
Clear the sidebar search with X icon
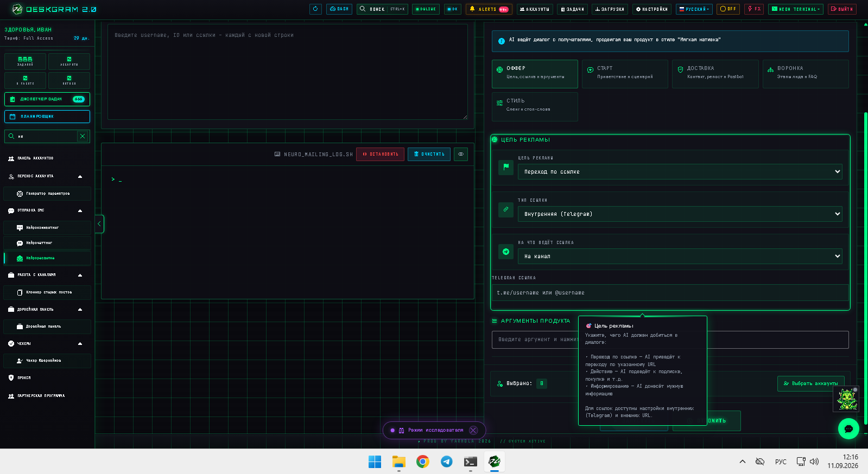[83, 136]
